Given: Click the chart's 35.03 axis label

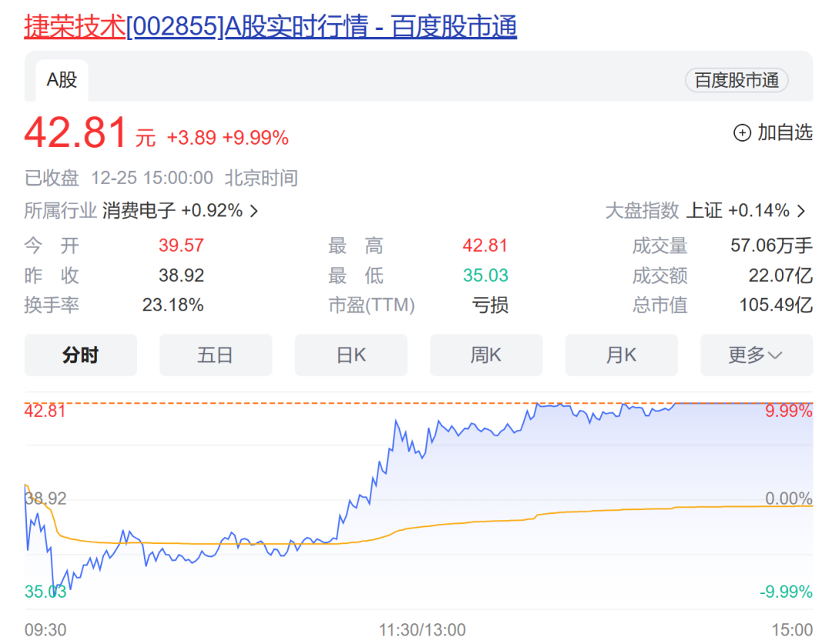Looking at the screenshot, I should pyautogui.click(x=45, y=592).
